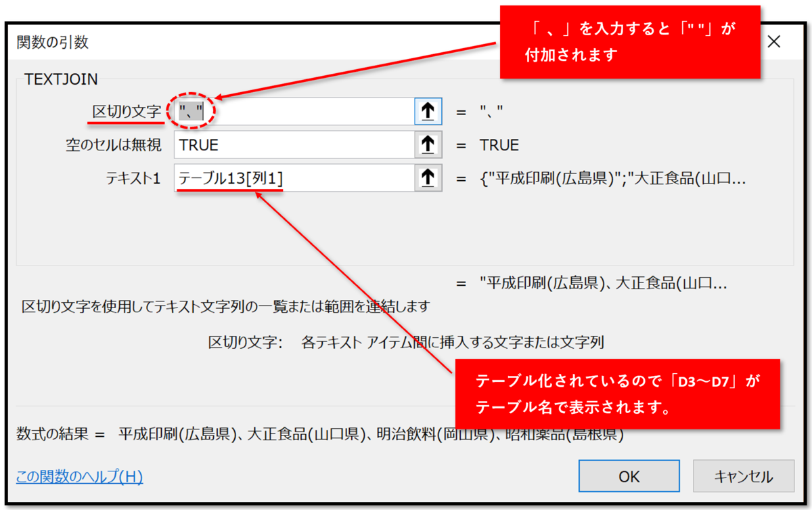Screen dimensions: 812x510
Task: Click the collapse dialog arrow for 空のセルは無視
Action: coord(428,144)
